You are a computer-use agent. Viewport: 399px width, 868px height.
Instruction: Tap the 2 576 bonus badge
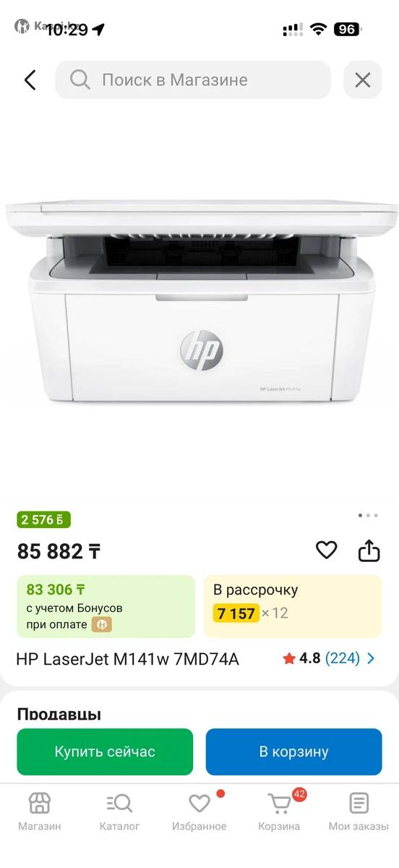[44, 519]
